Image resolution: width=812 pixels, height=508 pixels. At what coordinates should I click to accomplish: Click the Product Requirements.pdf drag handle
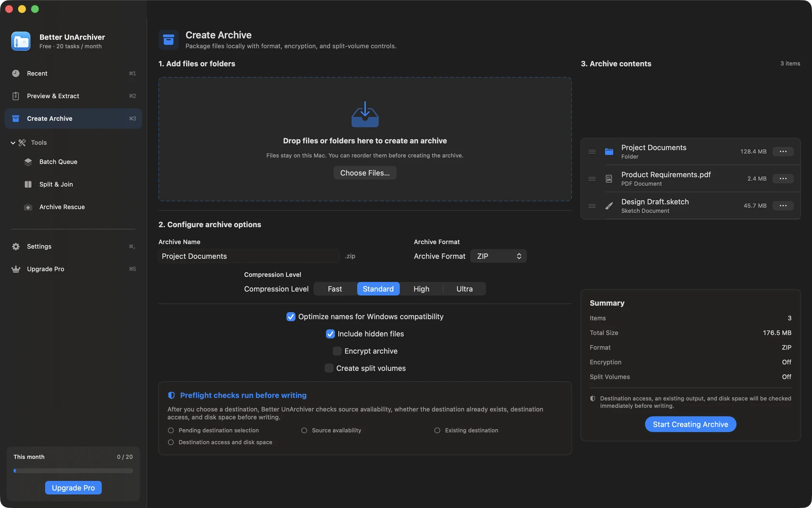coord(592,179)
